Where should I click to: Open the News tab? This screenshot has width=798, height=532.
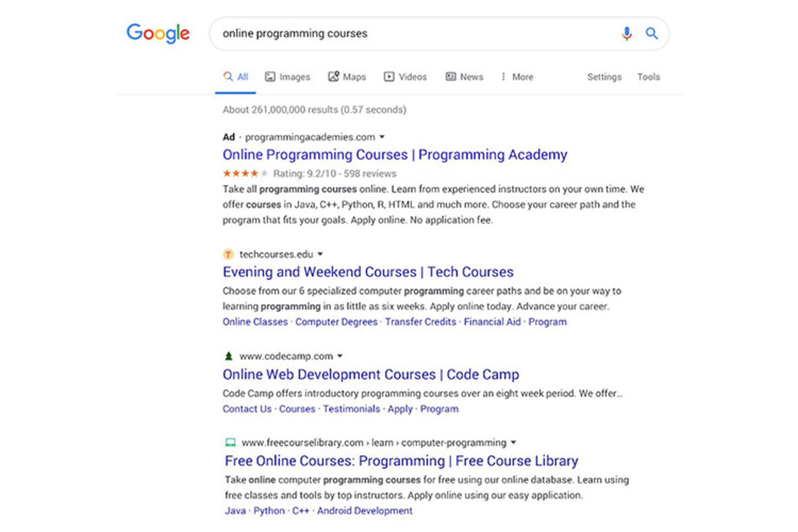click(464, 77)
